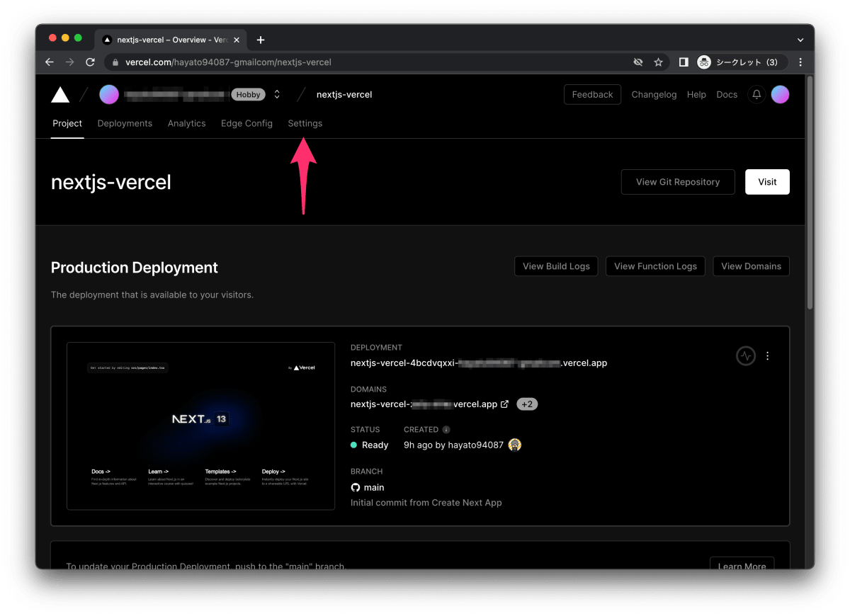Viewport: 850px width, 616px height.
Task: Click the Vercel triangle logo
Action: pos(60,95)
